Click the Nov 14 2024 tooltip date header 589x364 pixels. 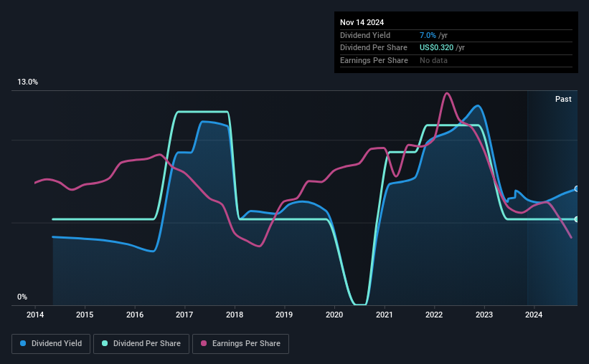(x=362, y=22)
